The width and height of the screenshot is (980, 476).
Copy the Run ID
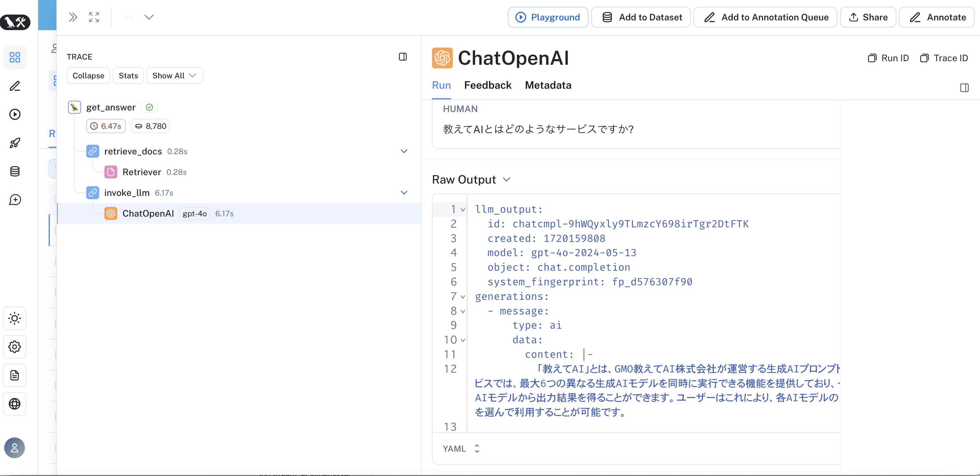pos(888,58)
